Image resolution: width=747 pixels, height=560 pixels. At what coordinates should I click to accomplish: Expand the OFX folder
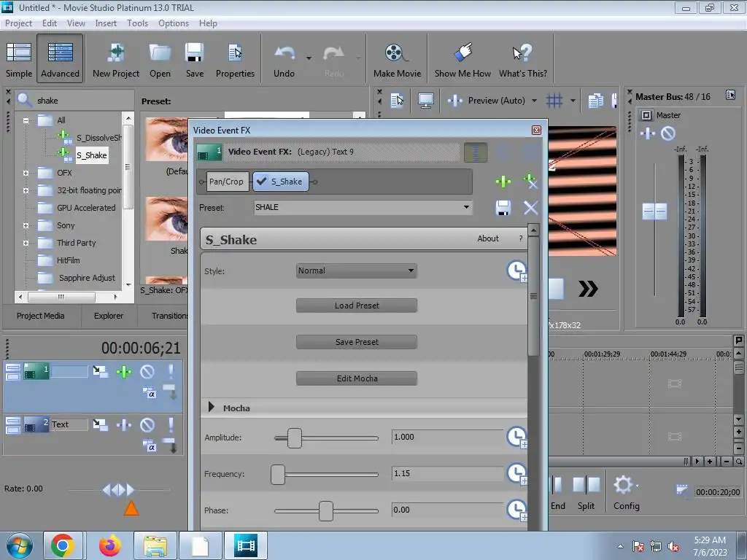tap(26, 173)
